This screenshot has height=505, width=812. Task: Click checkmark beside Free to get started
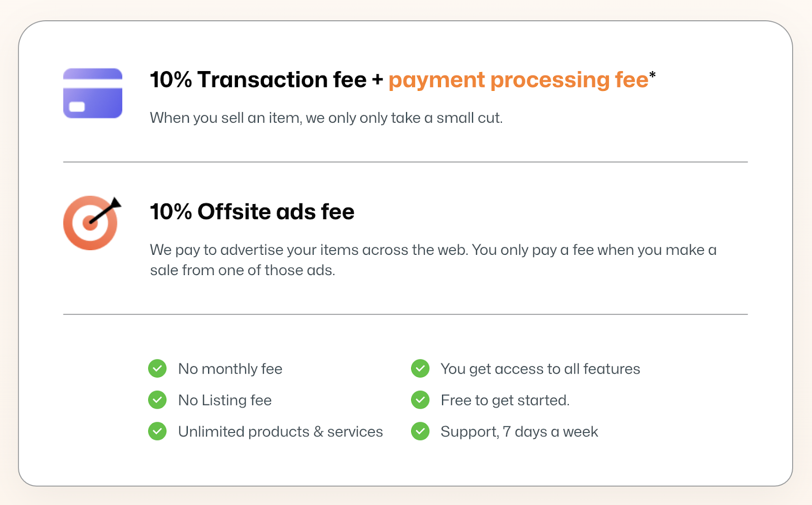click(420, 400)
